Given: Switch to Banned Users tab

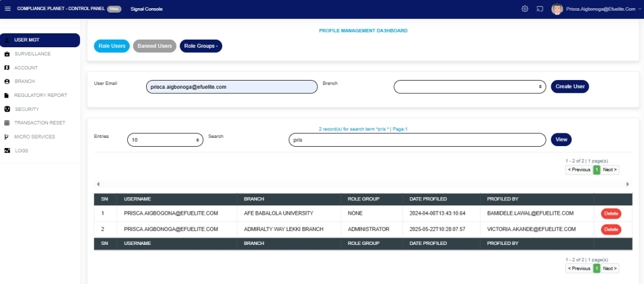Looking at the screenshot, I should point(155,46).
